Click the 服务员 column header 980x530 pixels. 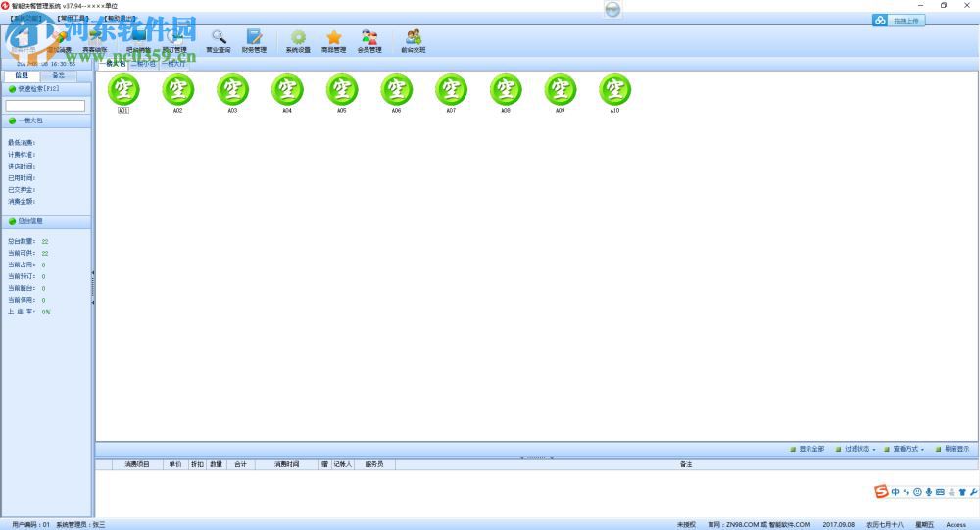374,464
